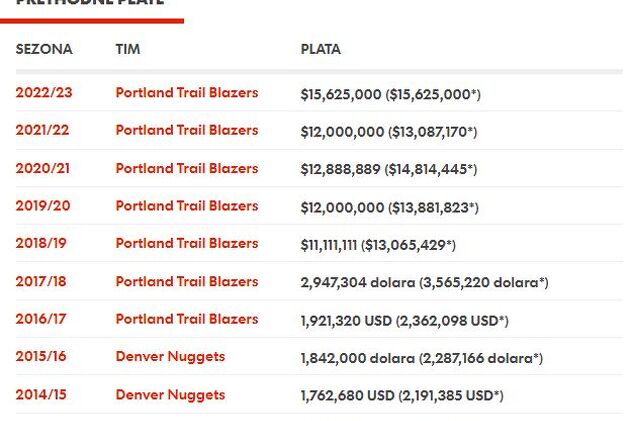This screenshot has height=421, width=632.
Task: Open the 2016/17 season link
Action: click(x=41, y=319)
